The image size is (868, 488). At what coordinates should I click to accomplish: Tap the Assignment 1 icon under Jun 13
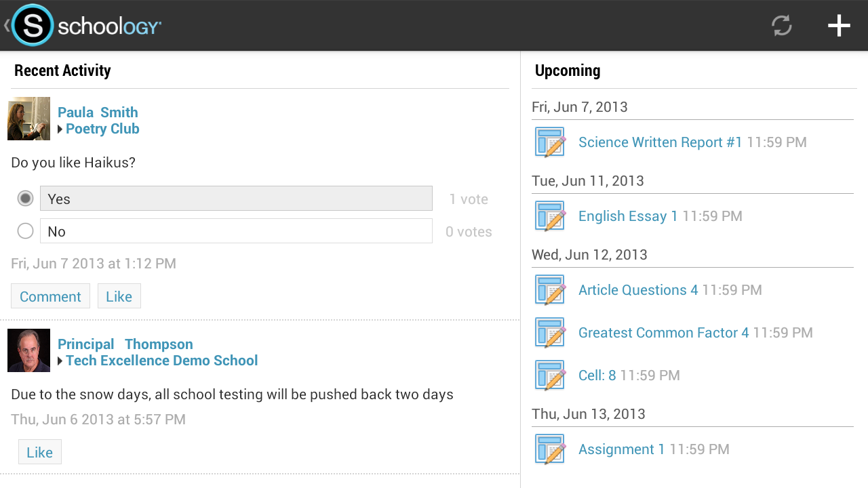point(550,449)
